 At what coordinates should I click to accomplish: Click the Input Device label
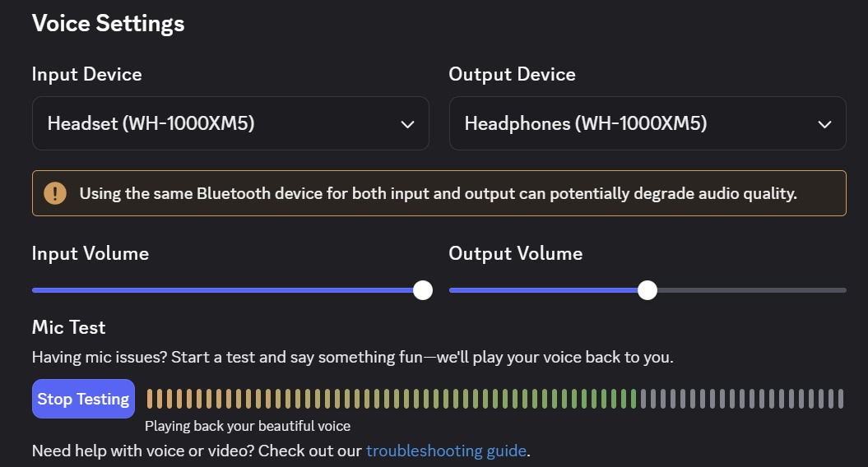pos(87,74)
